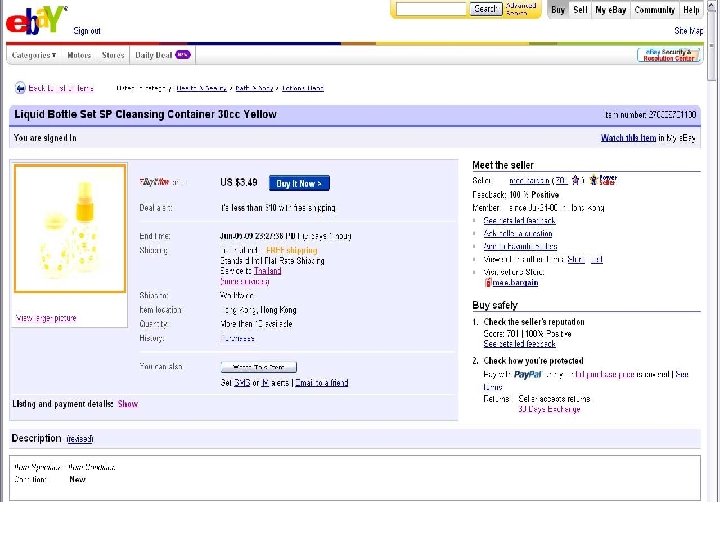Click the Thailand shipping destination link
The image size is (720, 540).
tap(267, 271)
